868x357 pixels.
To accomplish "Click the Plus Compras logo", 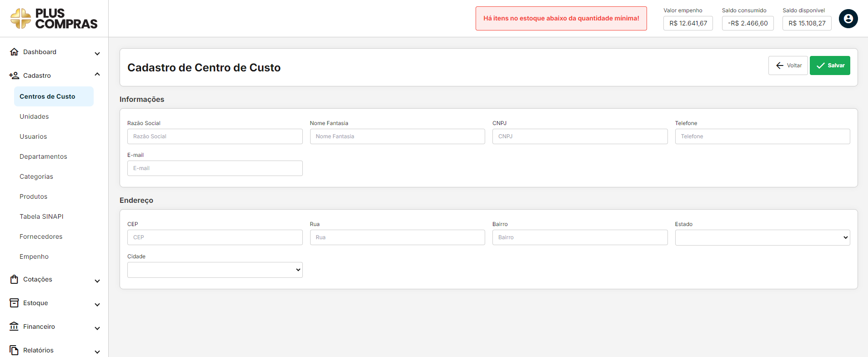I will coord(54,19).
